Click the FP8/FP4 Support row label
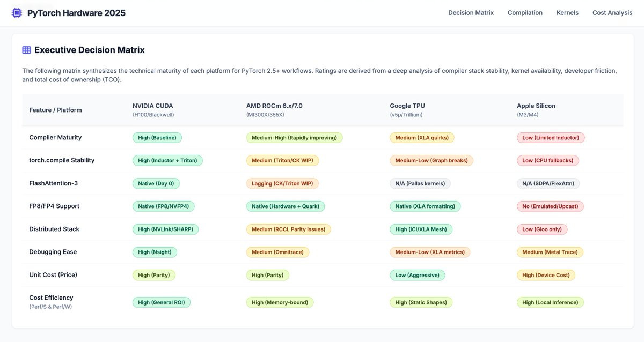Image resolution: width=644 pixels, height=342 pixels. click(54, 206)
